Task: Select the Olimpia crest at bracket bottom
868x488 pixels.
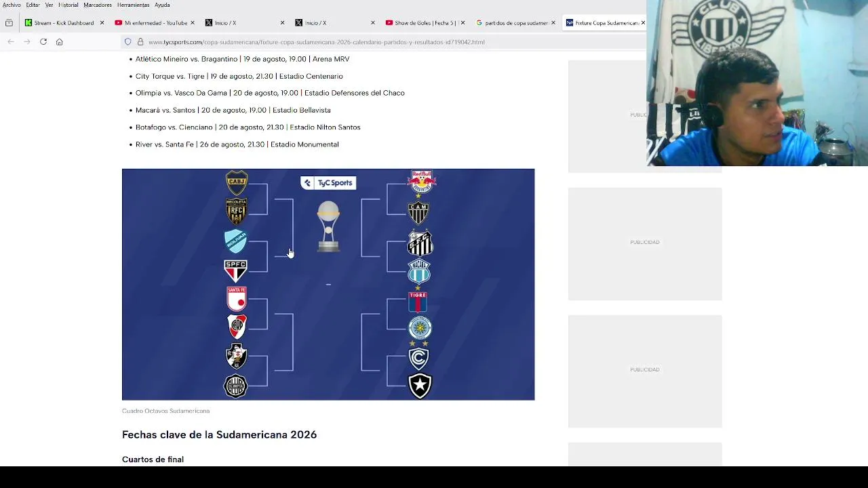Action: pos(235,386)
